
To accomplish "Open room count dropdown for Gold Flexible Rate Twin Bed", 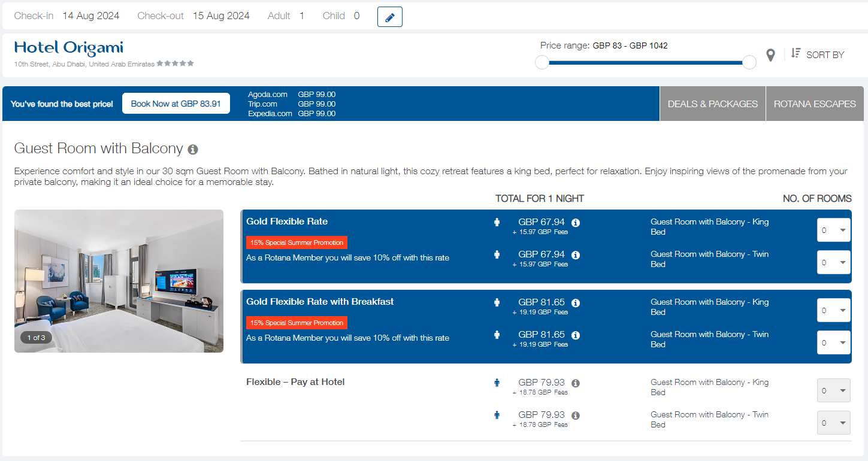I will click(x=834, y=262).
